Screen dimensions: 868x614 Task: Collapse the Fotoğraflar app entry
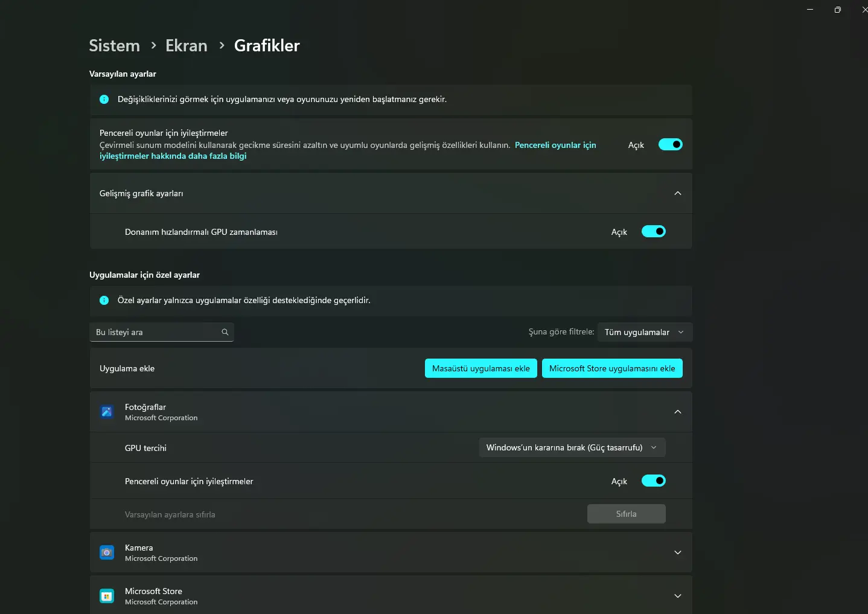[678, 412]
